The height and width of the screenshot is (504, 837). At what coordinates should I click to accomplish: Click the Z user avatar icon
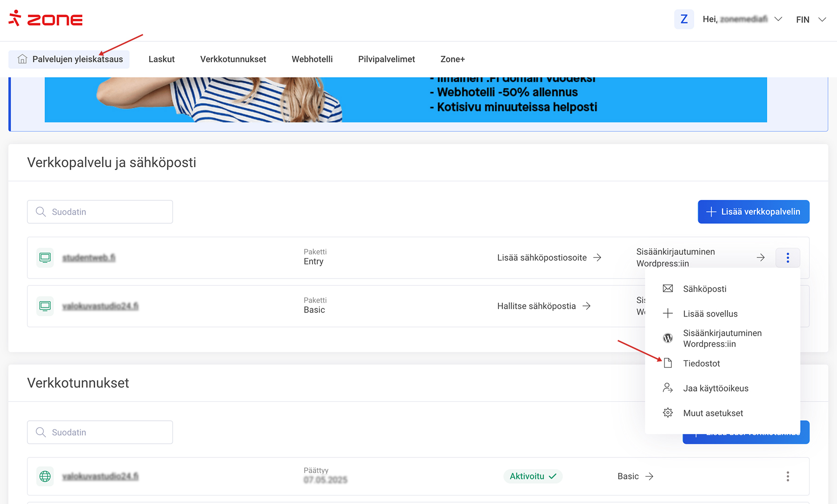pos(684,19)
